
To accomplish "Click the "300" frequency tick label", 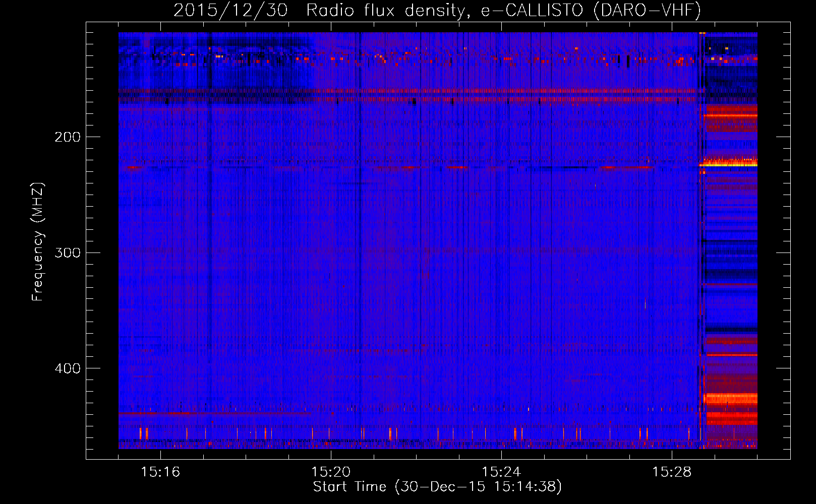I will (x=68, y=253).
